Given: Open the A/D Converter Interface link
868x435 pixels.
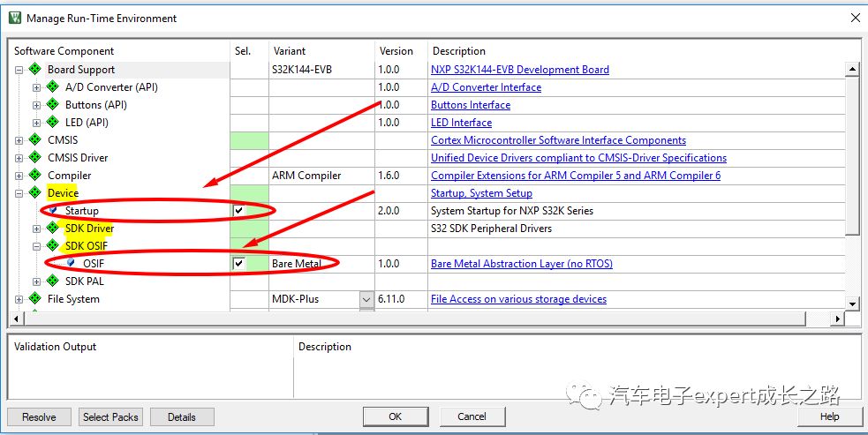Looking at the screenshot, I should [x=486, y=87].
